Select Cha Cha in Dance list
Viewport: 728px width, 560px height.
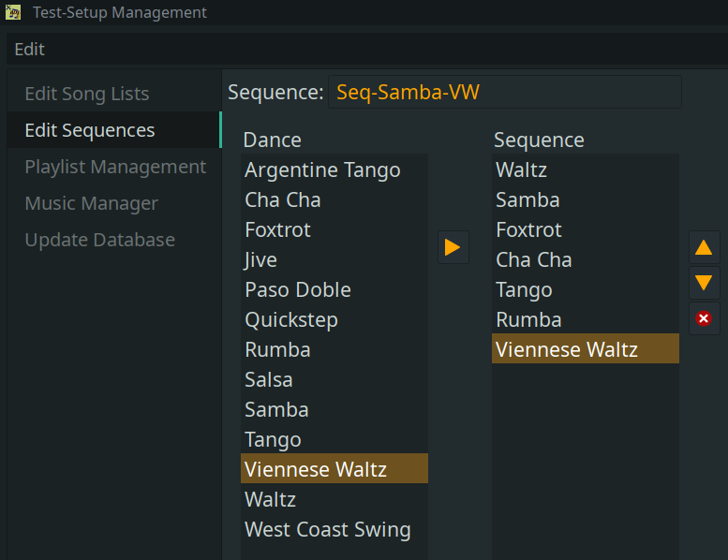(334, 200)
